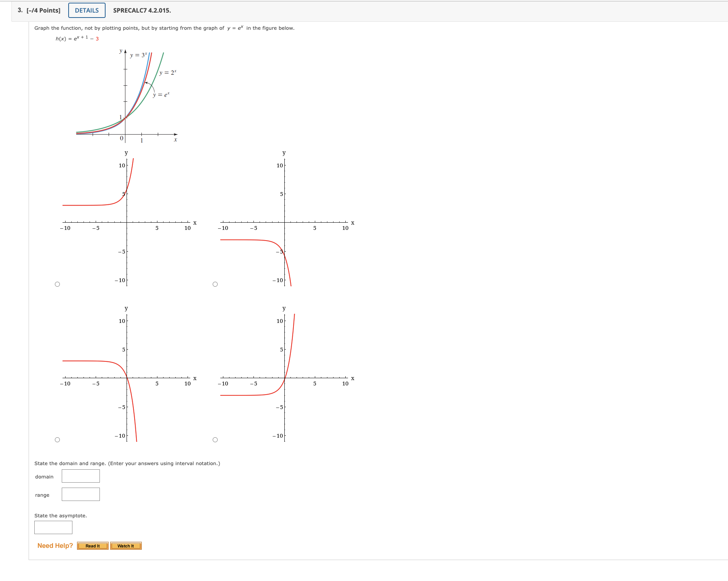Click the DETAILS button

click(x=87, y=10)
